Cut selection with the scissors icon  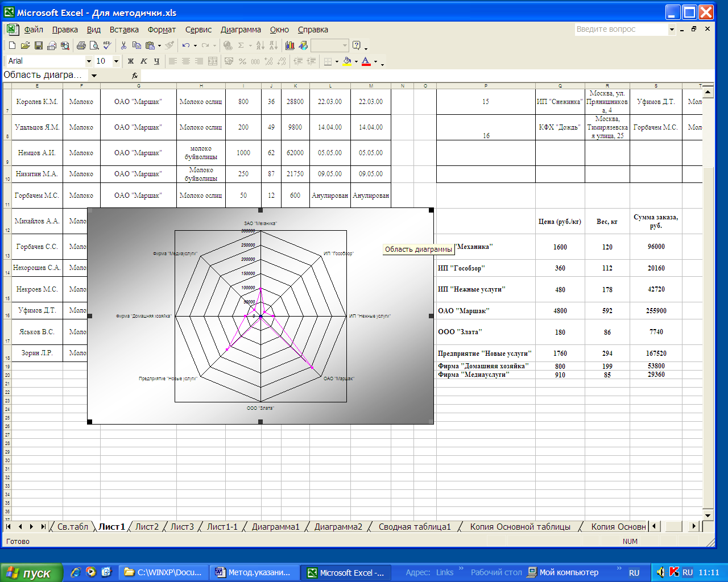coord(123,45)
